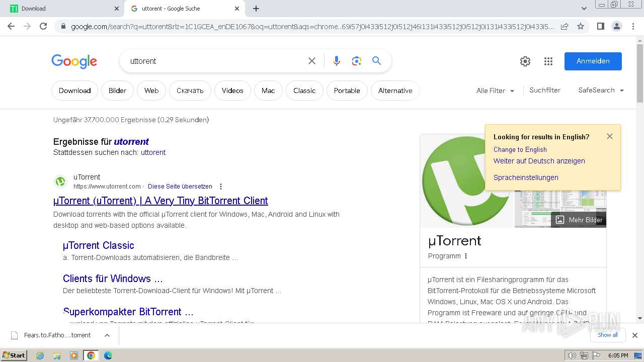The height and width of the screenshot is (362, 644).
Task: Open a new browser tab
Action: point(256,9)
